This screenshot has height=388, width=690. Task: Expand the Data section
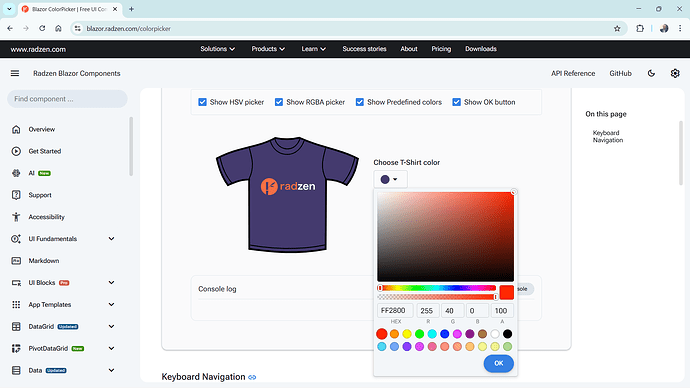111,370
